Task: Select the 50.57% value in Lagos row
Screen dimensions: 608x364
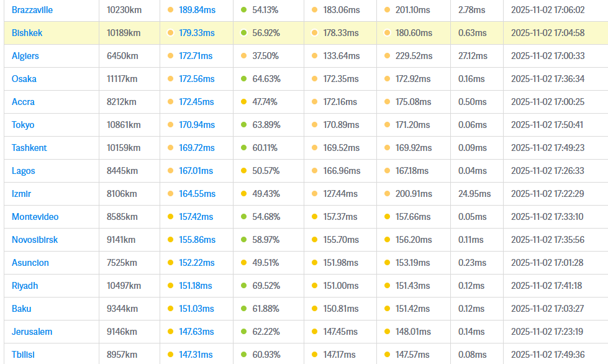Action: pos(266,171)
